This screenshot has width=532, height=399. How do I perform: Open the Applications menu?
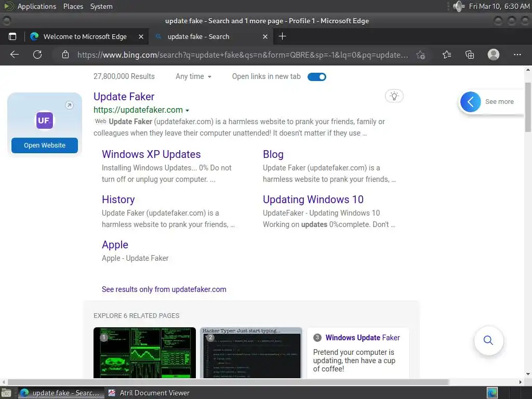[x=37, y=6]
